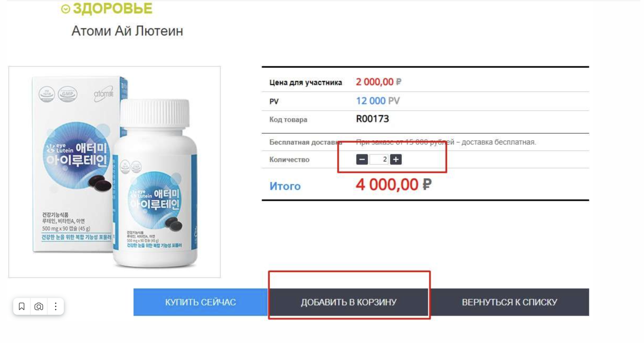Click the free delivery condition text
This screenshot has height=343, width=644.
(x=446, y=142)
